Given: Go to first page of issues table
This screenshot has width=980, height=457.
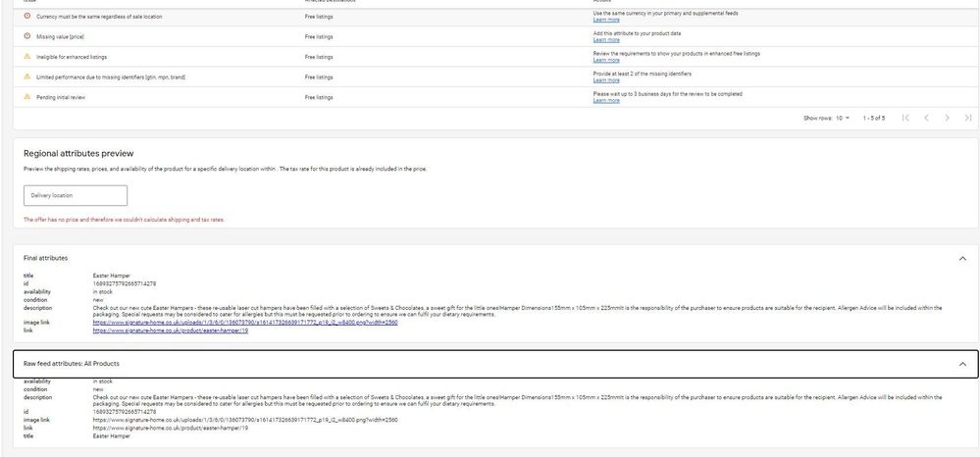Looking at the screenshot, I should coord(904,118).
